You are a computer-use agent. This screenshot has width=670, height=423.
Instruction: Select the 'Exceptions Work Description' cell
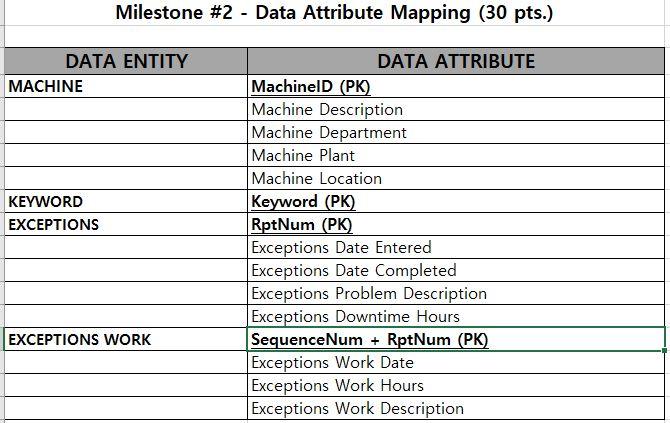tap(456, 408)
